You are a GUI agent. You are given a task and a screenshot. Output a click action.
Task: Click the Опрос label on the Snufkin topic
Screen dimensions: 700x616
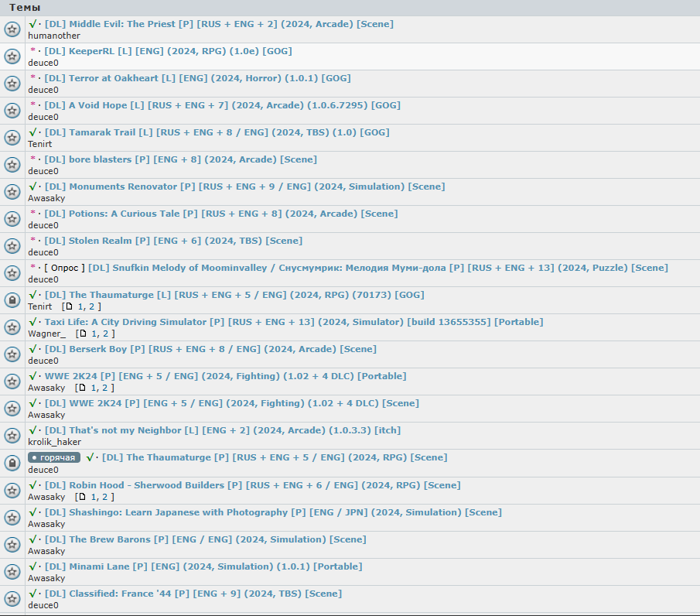(64, 268)
